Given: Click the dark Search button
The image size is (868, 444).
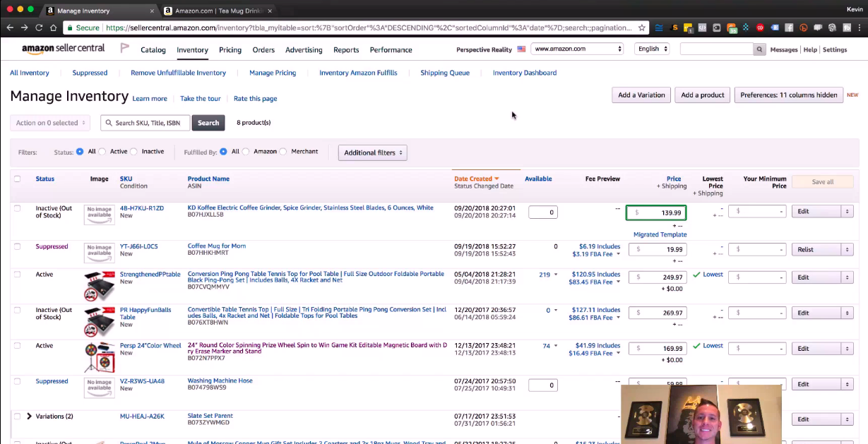Looking at the screenshot, I should coord(208,123).
